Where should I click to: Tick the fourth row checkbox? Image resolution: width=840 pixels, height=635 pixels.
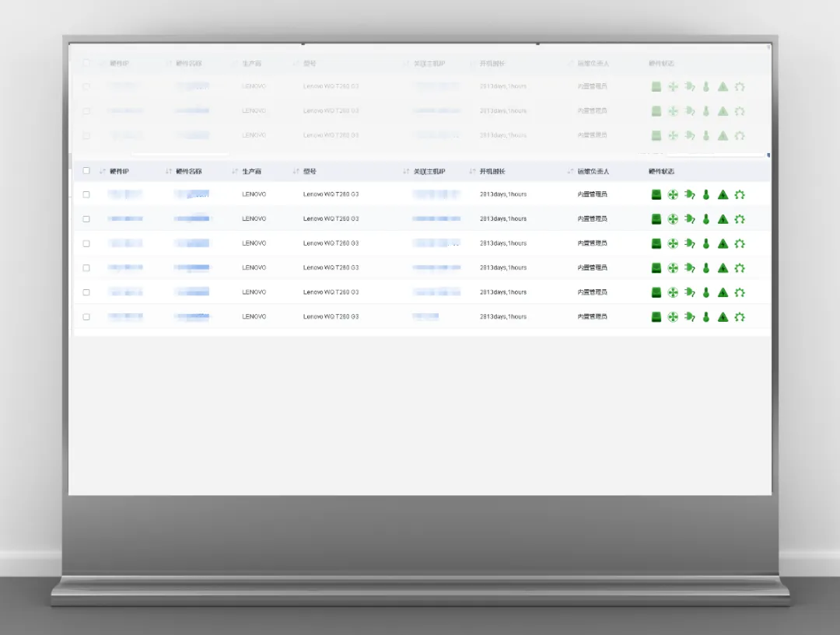point(86,267)
